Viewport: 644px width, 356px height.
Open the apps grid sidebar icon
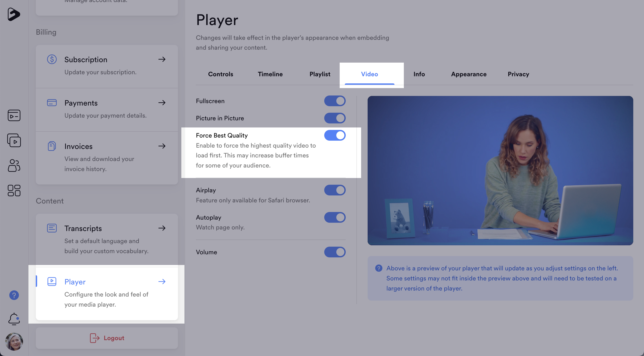14,191
